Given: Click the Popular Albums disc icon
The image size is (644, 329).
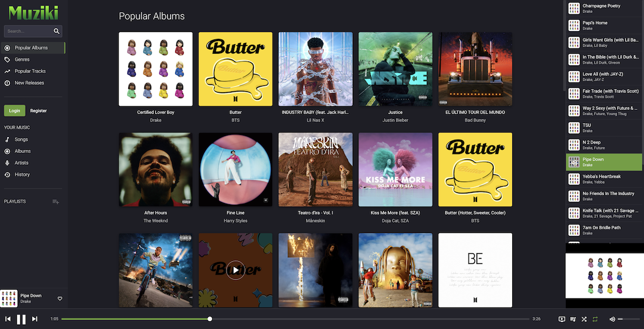Looking at the screenshot, I should click(7, 48).
